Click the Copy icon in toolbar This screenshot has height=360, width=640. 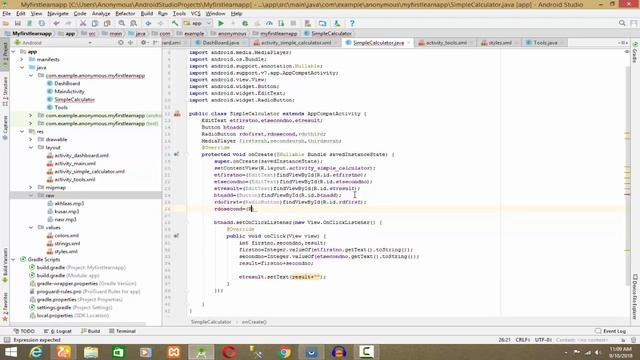[95, 23]
